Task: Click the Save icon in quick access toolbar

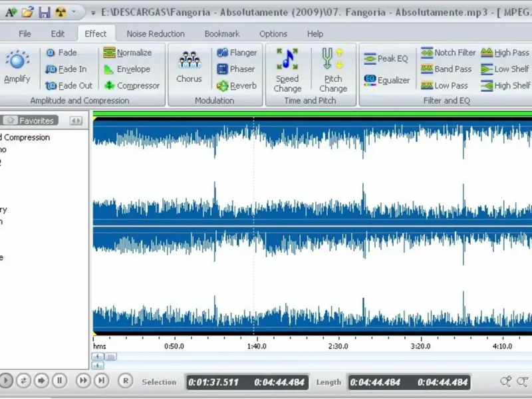Action: tap(44, 12)
